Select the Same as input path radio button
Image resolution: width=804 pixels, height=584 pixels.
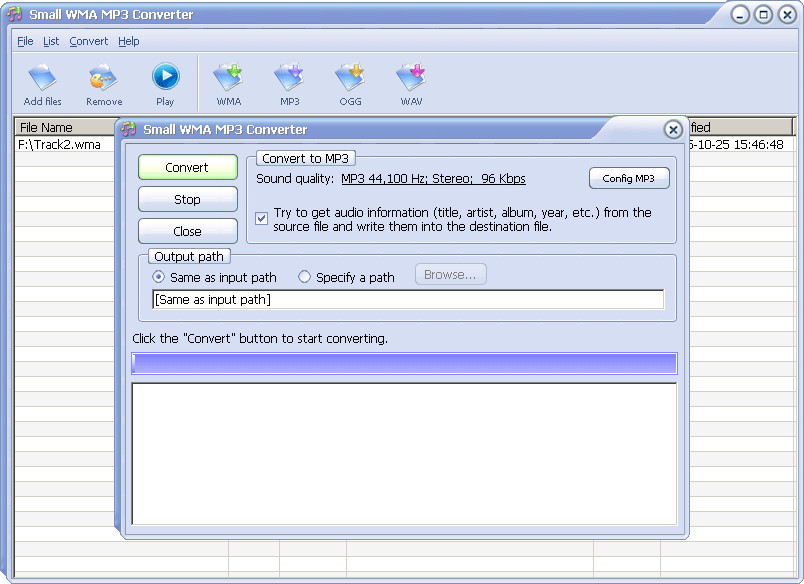click(x=158, y=277)
